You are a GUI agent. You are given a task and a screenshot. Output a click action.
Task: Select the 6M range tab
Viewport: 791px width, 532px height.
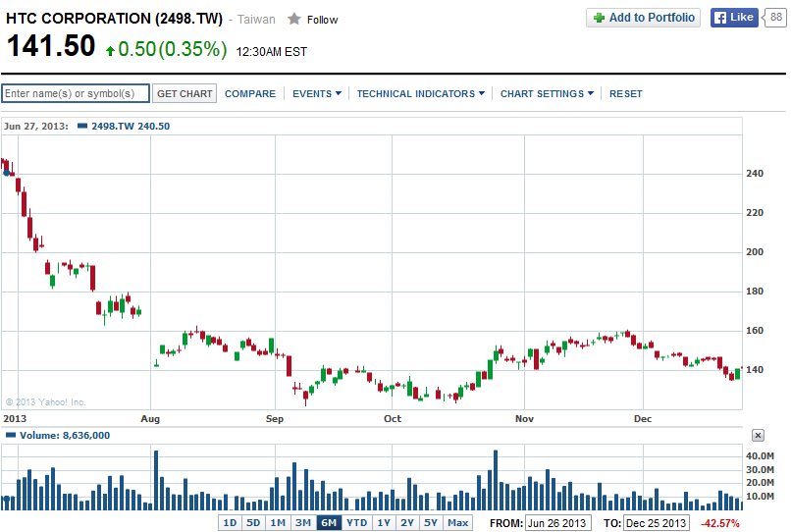pos(329,523)
